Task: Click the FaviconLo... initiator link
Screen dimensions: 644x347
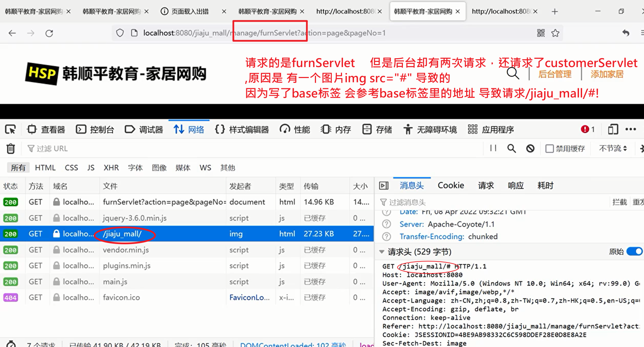Action: (x=249, y=297)
